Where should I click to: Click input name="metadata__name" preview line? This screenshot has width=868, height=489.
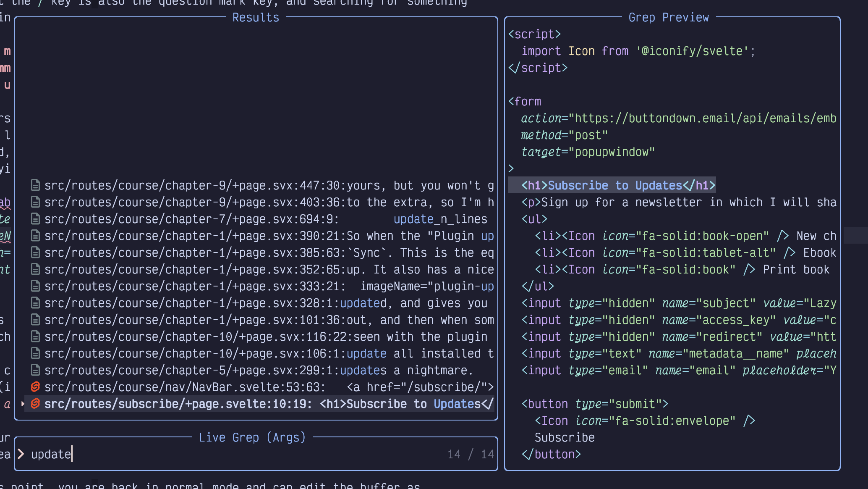(x=679, y=353)
